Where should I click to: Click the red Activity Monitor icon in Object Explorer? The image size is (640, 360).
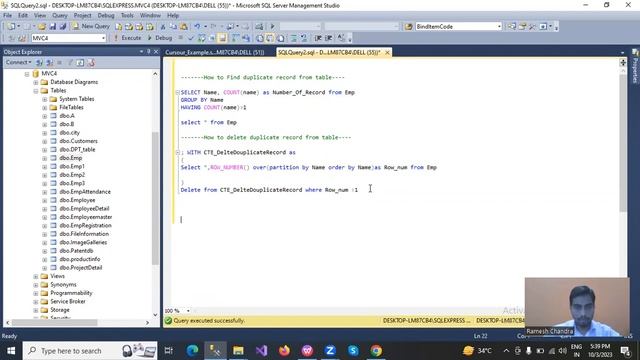91,62
